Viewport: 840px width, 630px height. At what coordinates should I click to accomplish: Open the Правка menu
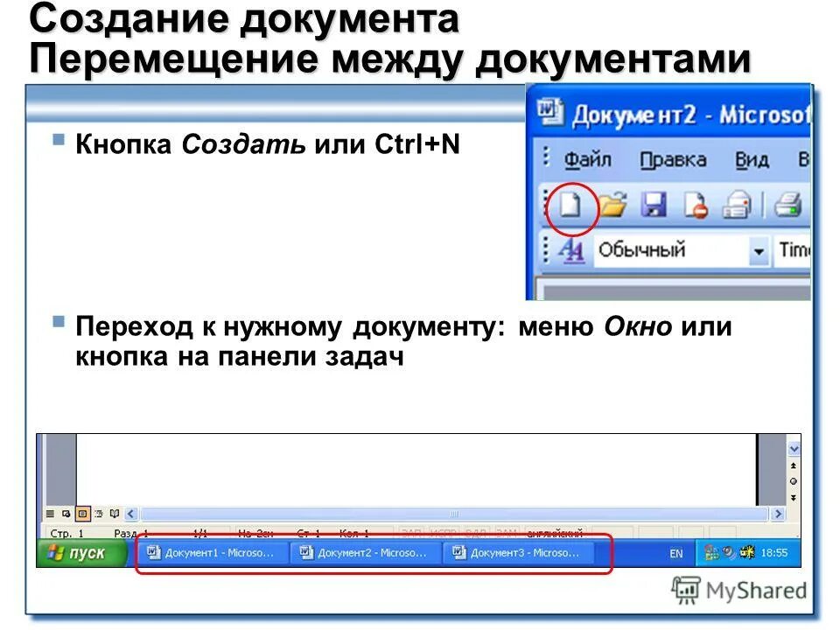(674, 159)
